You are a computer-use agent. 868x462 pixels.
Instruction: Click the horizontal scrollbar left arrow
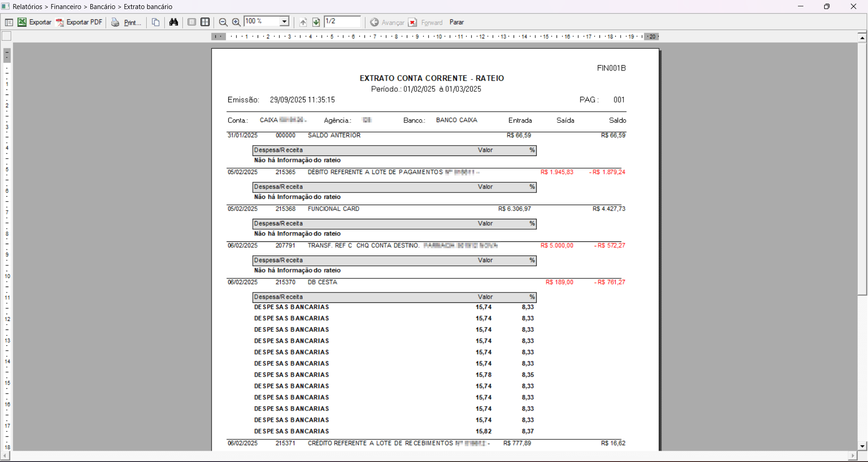point(5,456)
